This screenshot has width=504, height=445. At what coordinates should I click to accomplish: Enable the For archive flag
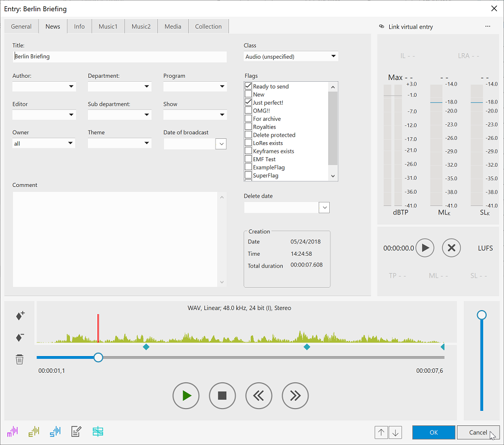point(249,119)
